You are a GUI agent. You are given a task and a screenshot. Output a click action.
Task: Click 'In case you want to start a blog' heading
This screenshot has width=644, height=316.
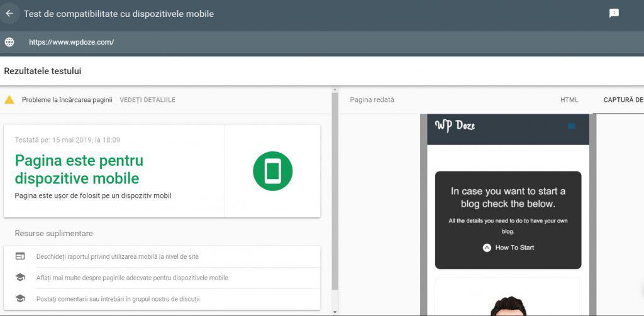[508, 197]
